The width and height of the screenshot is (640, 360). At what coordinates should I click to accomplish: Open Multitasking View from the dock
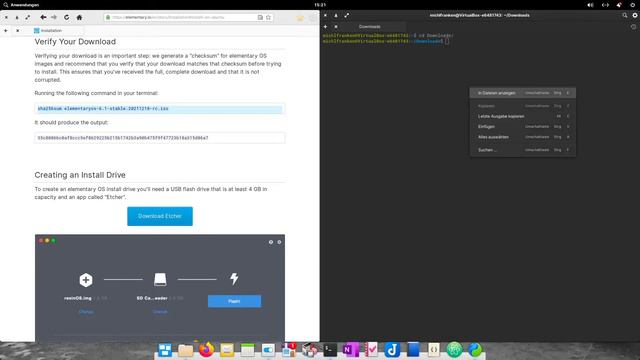165,350
